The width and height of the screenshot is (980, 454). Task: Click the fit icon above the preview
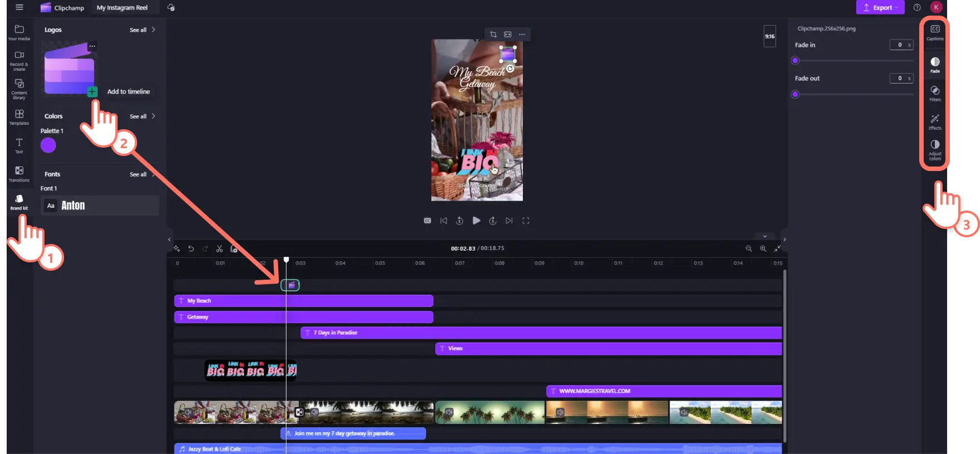tap(508, 35)
